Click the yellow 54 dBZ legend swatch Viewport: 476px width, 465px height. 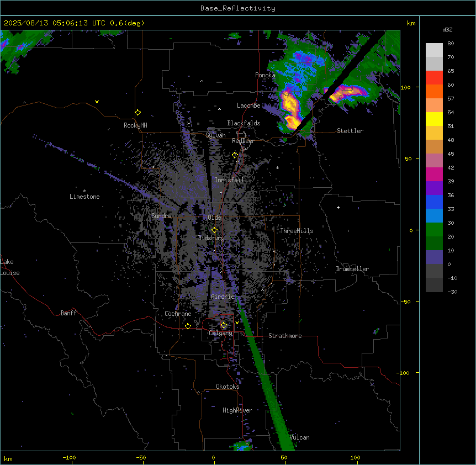434,119
